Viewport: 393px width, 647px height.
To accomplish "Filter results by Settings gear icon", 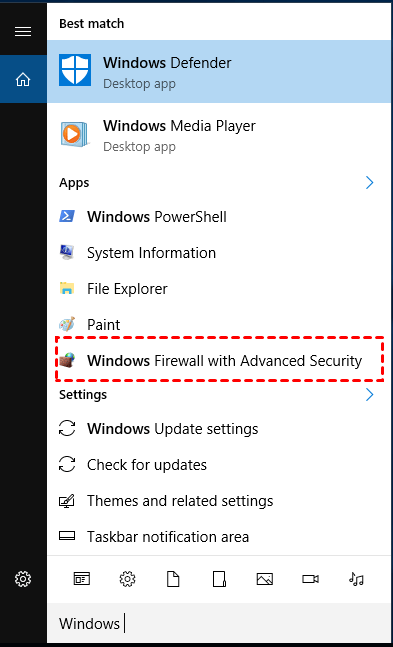I will [x=127, y=579].
